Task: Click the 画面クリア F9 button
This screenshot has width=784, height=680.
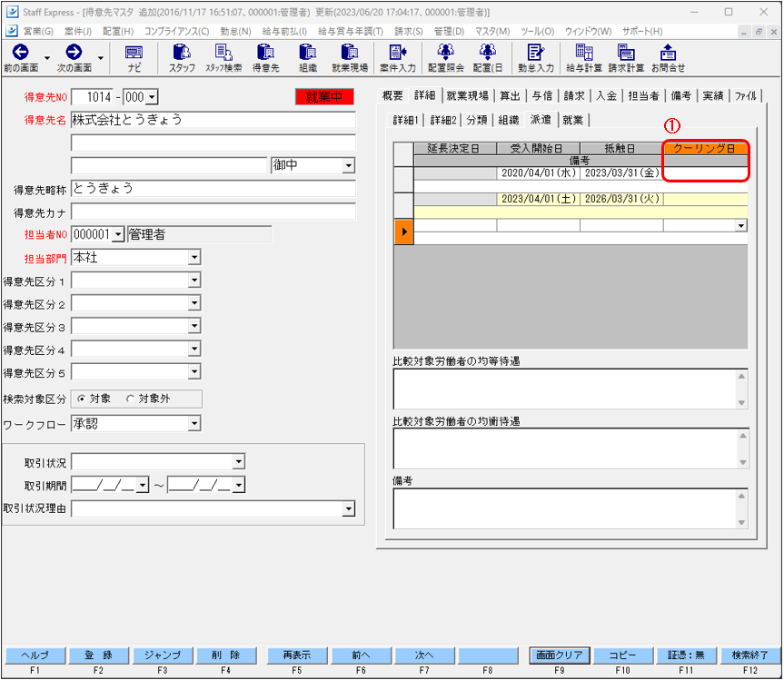Action: pyautogui.click(x=560, y=655)
